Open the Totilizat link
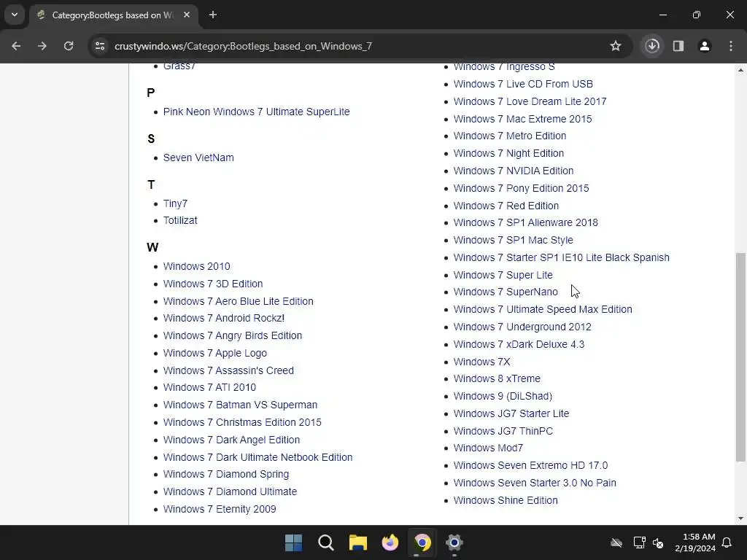747x560 pixels. pos(180,220)
